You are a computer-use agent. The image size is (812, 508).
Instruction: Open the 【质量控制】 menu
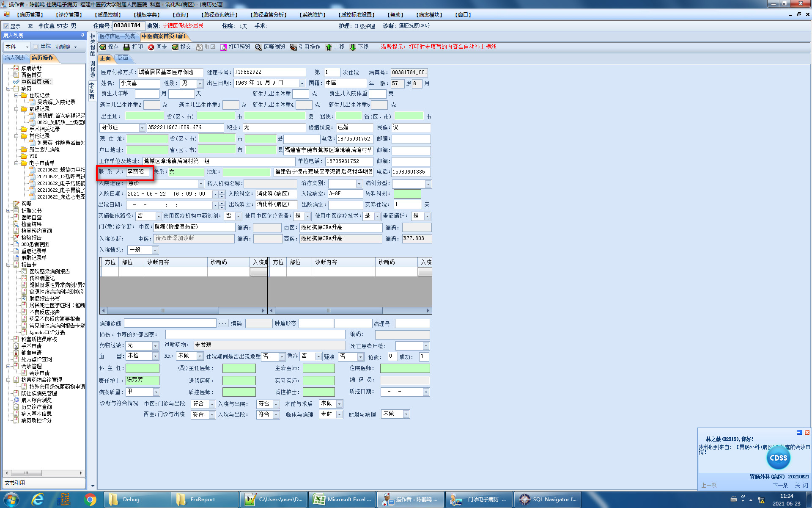[x=108, y=15]
